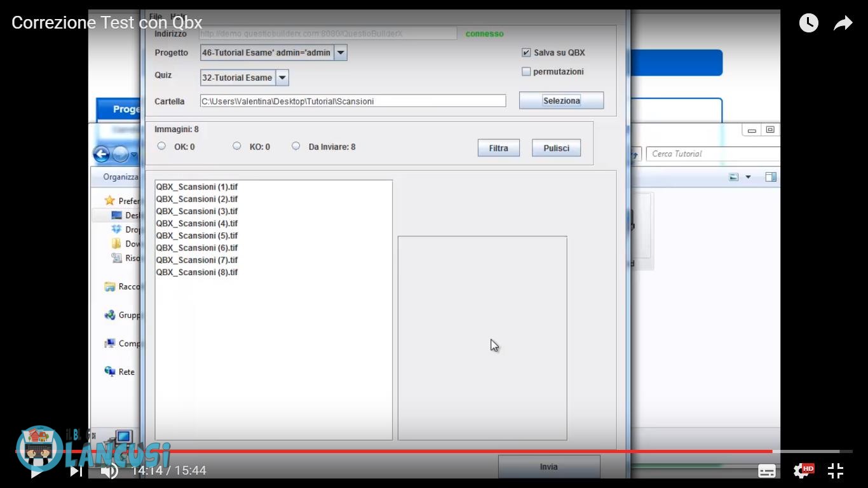Select QBX_Scansioni (3).tif in list
868x488 pixels.
click(197, 211)
